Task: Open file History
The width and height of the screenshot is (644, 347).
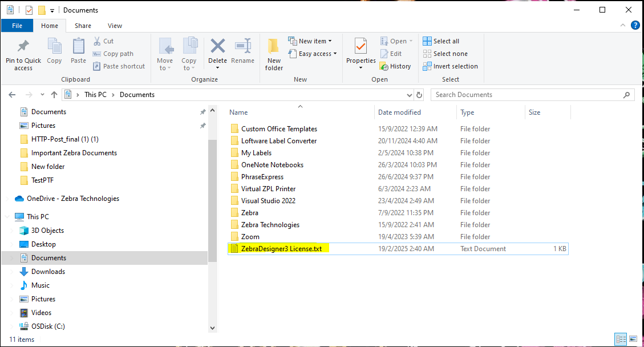Action: pyautogui.click(x=395, y=66)
